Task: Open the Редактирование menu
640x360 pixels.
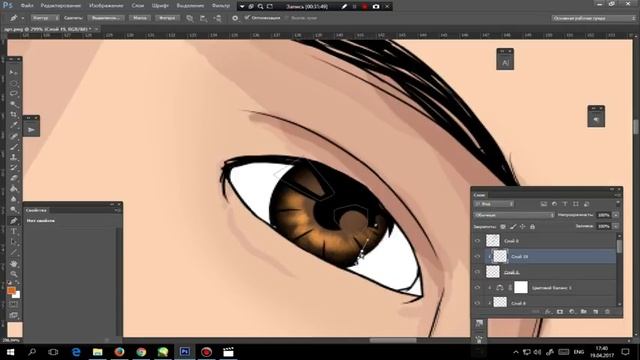Action: (x=60, y=6)
